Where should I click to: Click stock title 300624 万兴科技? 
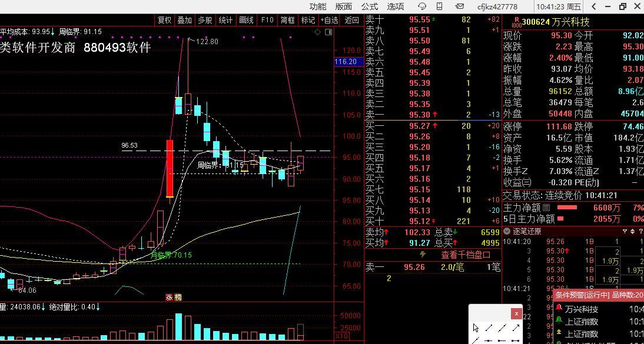[555, 22]
